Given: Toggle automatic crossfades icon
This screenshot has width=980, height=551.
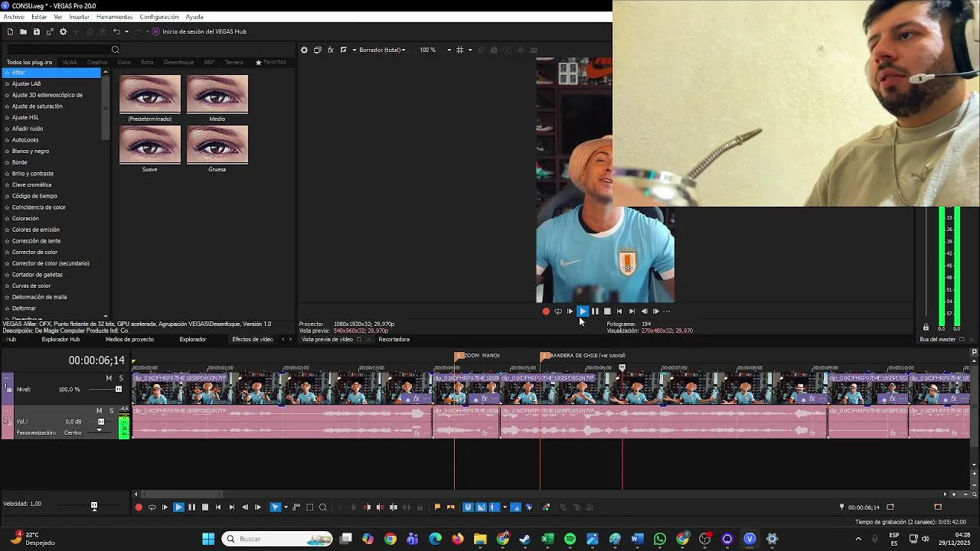Looking at the screenshot, I should [x=481, y=507].
